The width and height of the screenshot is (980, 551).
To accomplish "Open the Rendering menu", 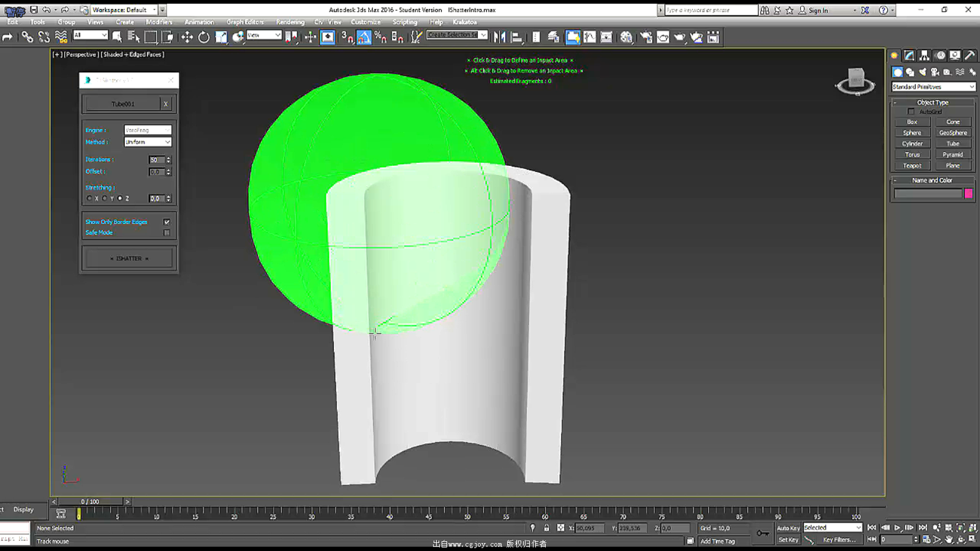I will [290, 22].
